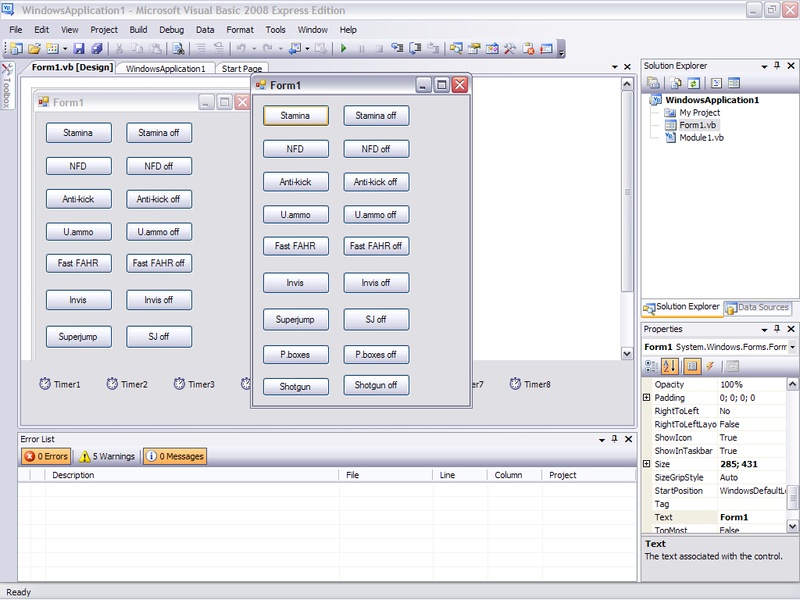Open the Properties Window from the main toolbar icon

474,48
